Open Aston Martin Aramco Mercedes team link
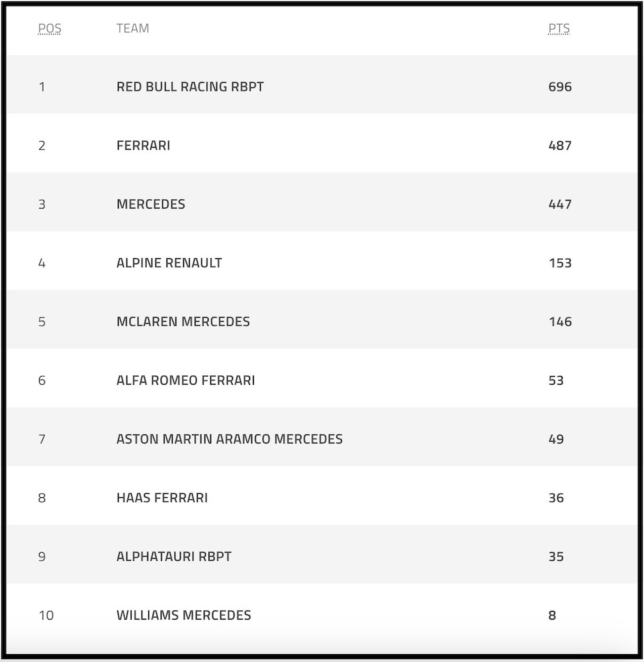Image resolution: width=644 pixels, height=662 pixels. [x=229, y=439]
